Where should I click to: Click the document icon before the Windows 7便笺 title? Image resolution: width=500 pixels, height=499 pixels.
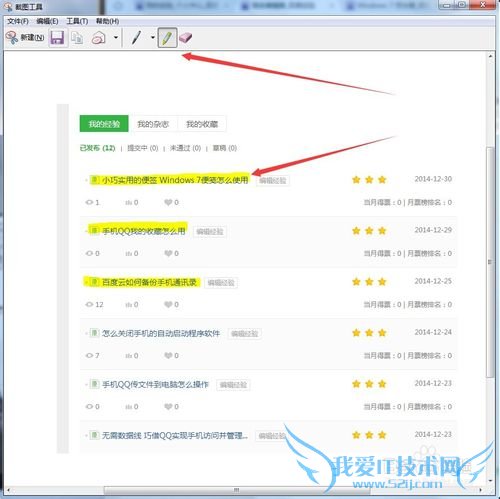pyautogui.click(x=94, y=180)
